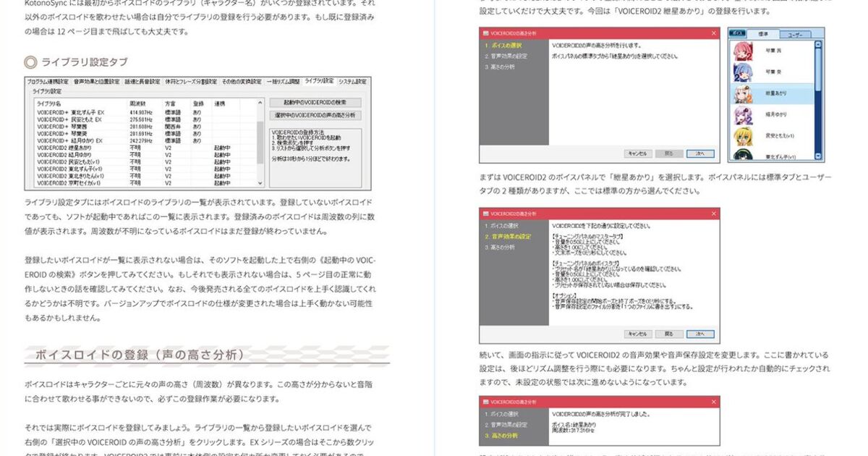Select step 1 ボイスの選択 in the first dialog
Image resolution: width=868 pixels, height=456 pixels.
click(504, 45)
